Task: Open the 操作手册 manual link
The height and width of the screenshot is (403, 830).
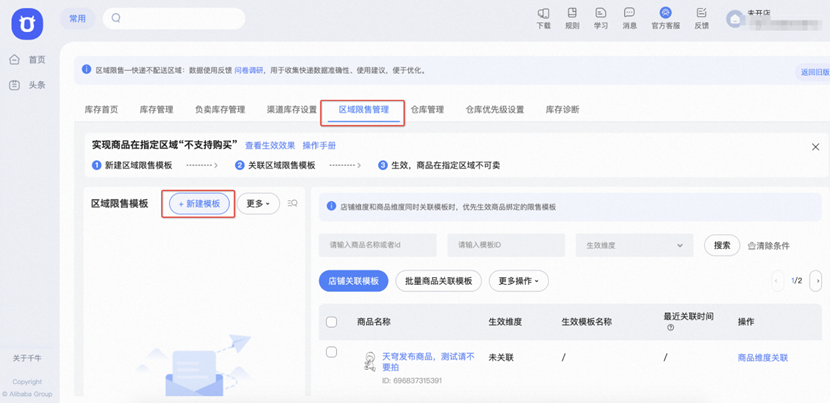Action: click(x=319, y=146)
